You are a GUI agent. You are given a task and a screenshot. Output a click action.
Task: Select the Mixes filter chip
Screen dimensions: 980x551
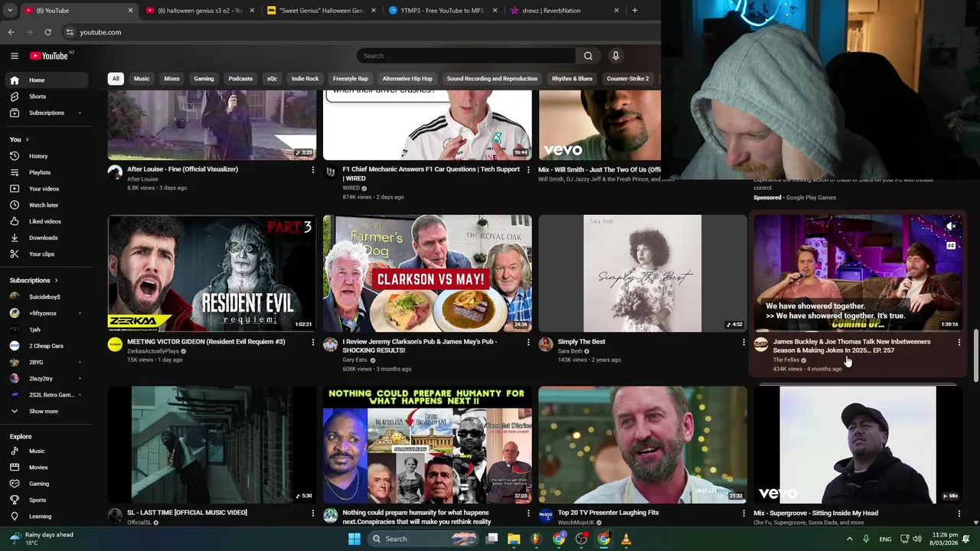(171, 79)
